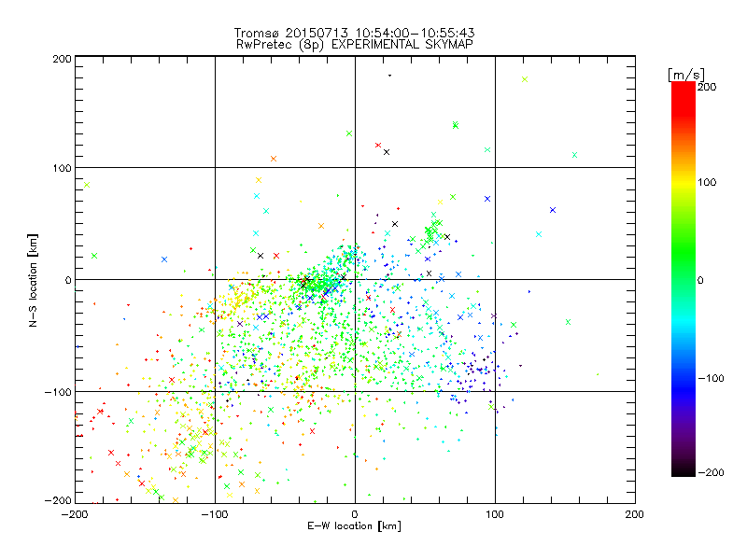747x560 pixels.
Task: Click the colorbar tick label '100'
Action: 707,182
